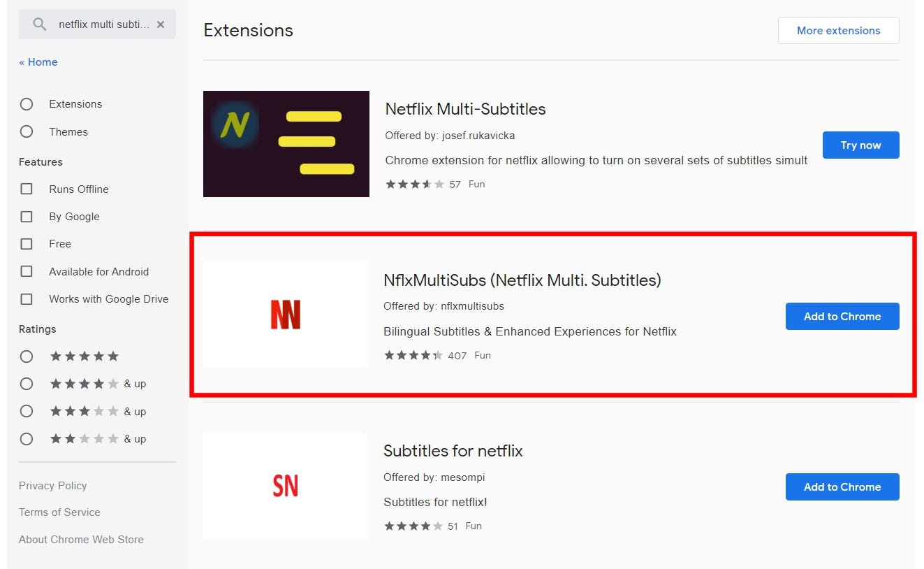Viewport: 924px width, 569px height.
Task: Click star rating of Subtitles for netflix
Action: coord(413,526)
